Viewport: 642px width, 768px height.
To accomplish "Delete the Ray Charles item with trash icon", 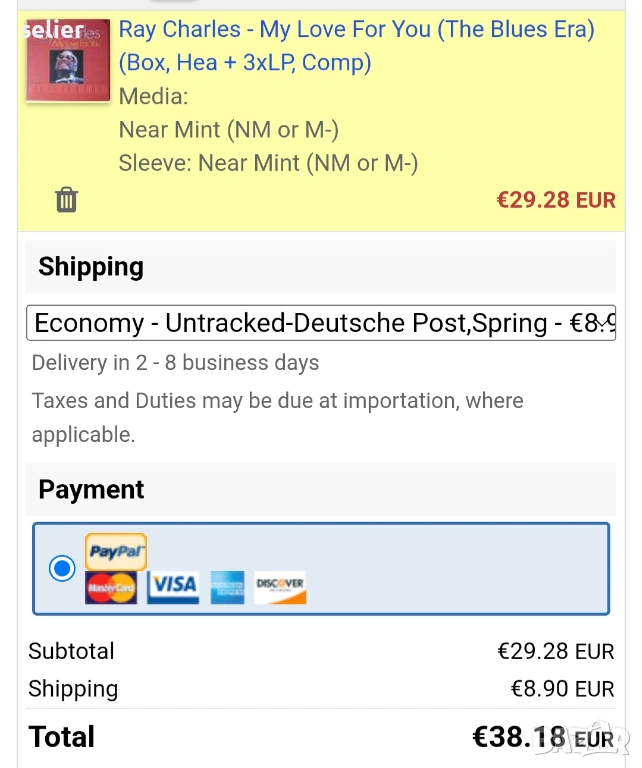I will tap(66, 199).
